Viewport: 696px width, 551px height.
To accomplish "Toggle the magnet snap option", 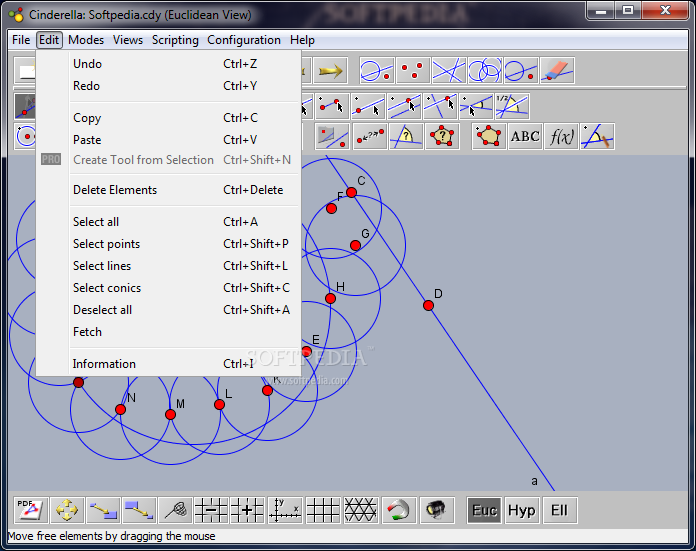I will pyautogui.click(x=399, y=510).
